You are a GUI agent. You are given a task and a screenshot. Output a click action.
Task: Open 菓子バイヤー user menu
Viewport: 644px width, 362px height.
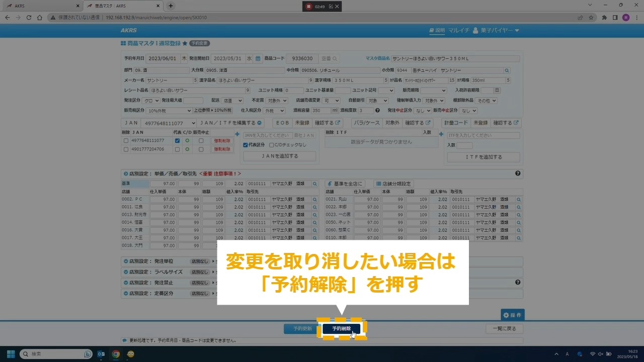496,31
